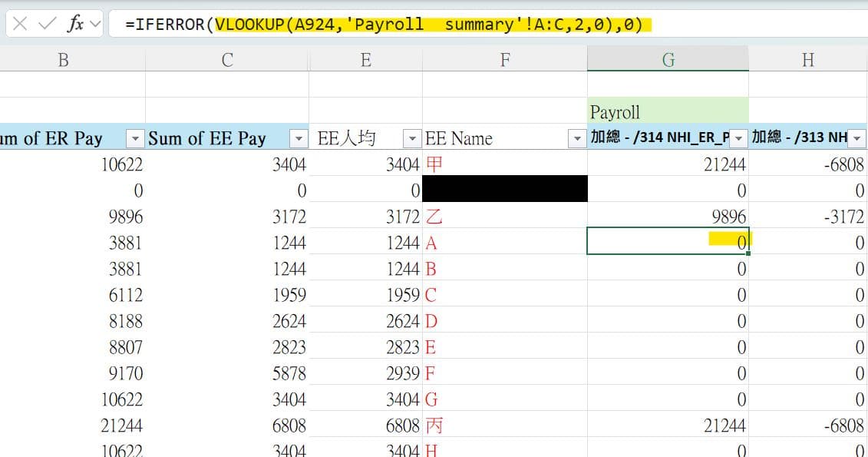Select column B header
The height and width of the screenshot is (457, 868).
(63, 59)
